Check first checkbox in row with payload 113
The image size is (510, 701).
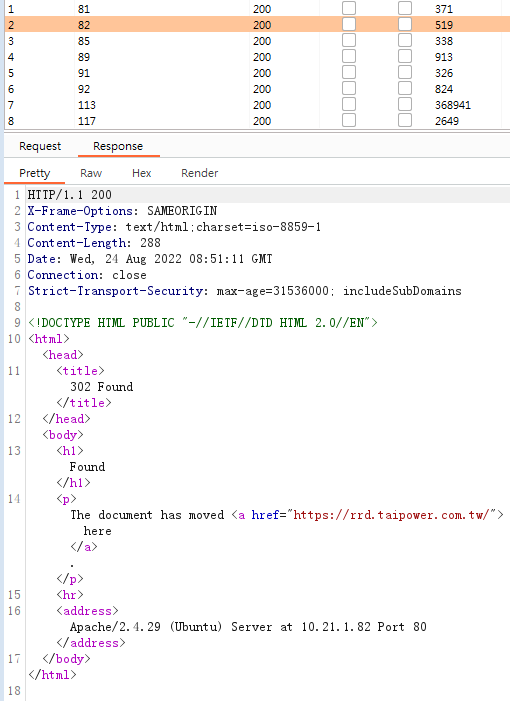pos(349,104)
